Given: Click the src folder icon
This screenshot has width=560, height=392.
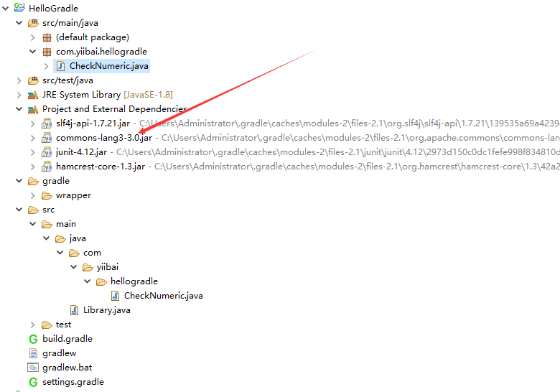Looking at the screenshot, I should (x=33, y=210).
